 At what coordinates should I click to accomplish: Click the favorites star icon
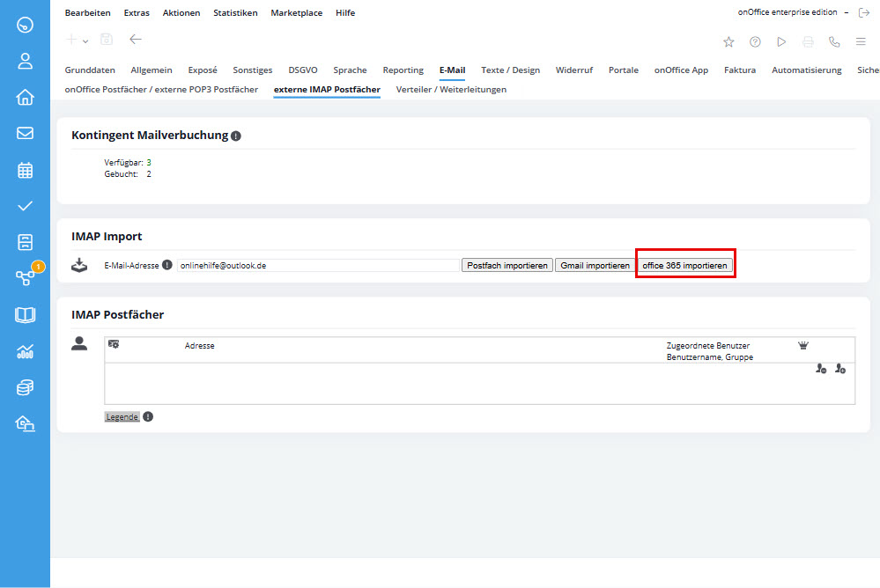(x=728, y=41)
